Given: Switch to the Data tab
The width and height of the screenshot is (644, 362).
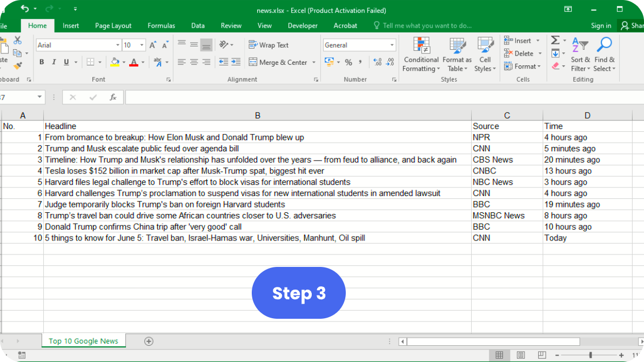Looking at the screenshot, I should coord(198,25).
